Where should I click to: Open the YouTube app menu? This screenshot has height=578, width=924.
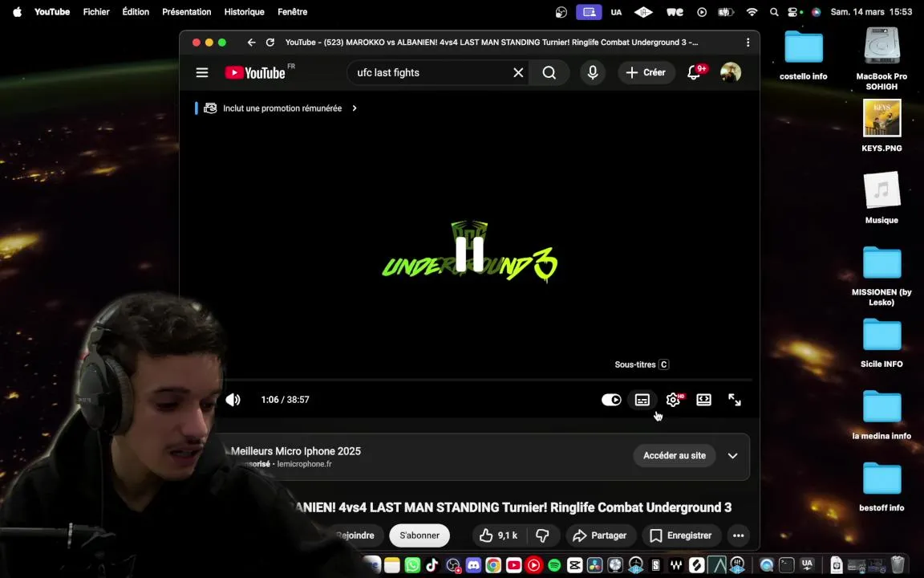(x=52, y=12)
